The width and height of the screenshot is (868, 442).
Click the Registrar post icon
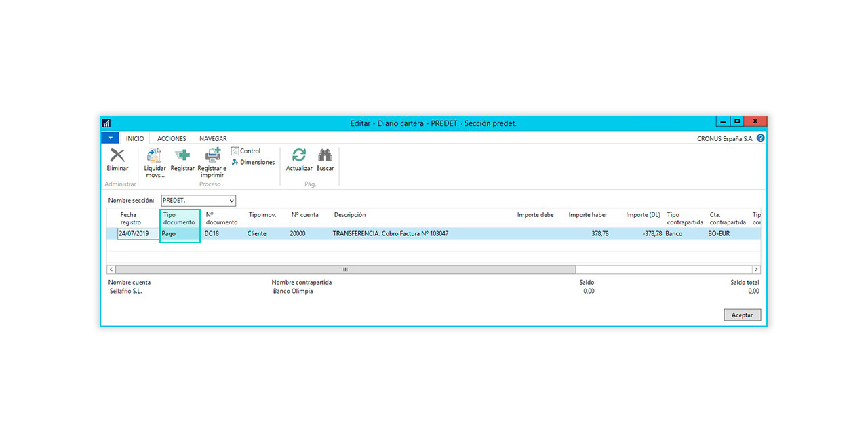pyautogui.click(x=182, y=156)
